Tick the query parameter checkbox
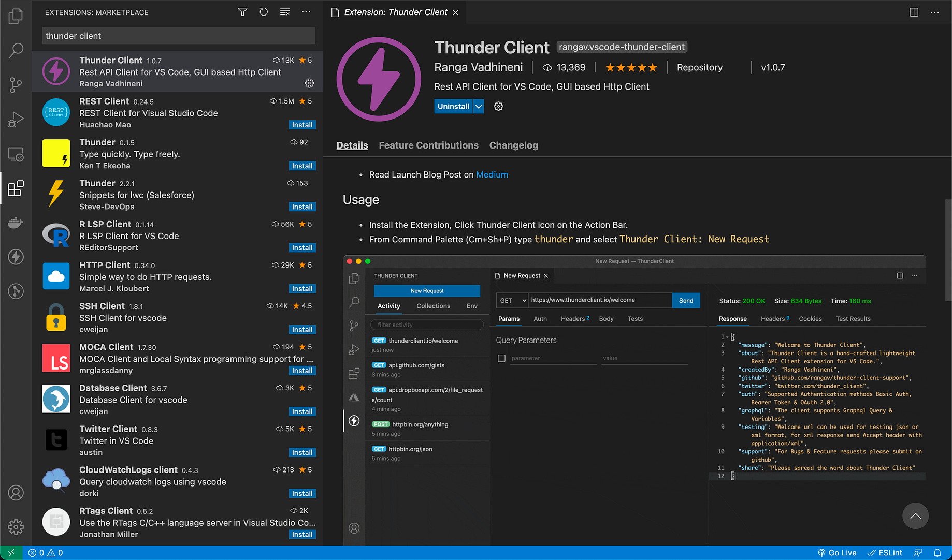Image resolution: width=952 pixels, height=560 pixels. tap(501, 358)
